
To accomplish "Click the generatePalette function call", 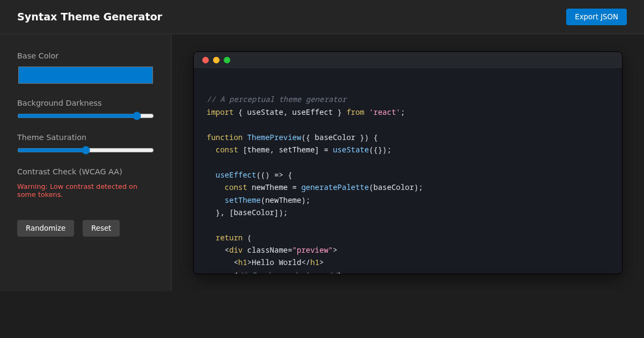I will click(x=335, y=187).
